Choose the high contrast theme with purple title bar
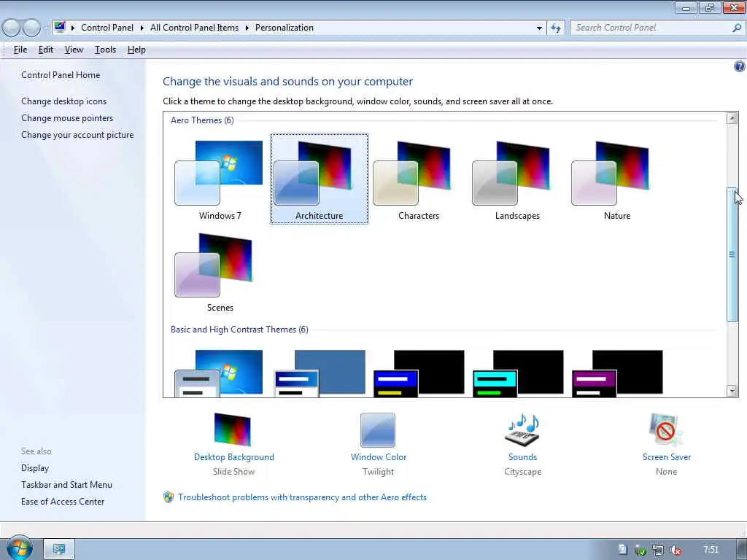The height and width of the screenshot is (560, 747). tap(617, 373)
